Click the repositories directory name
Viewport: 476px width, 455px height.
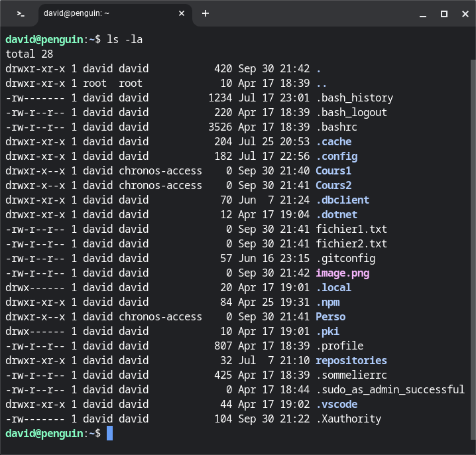(351, 360)
